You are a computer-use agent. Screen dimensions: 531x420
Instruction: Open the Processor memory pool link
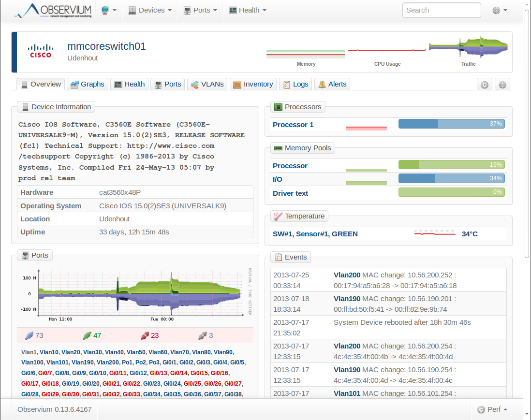(x=290, y=166)
